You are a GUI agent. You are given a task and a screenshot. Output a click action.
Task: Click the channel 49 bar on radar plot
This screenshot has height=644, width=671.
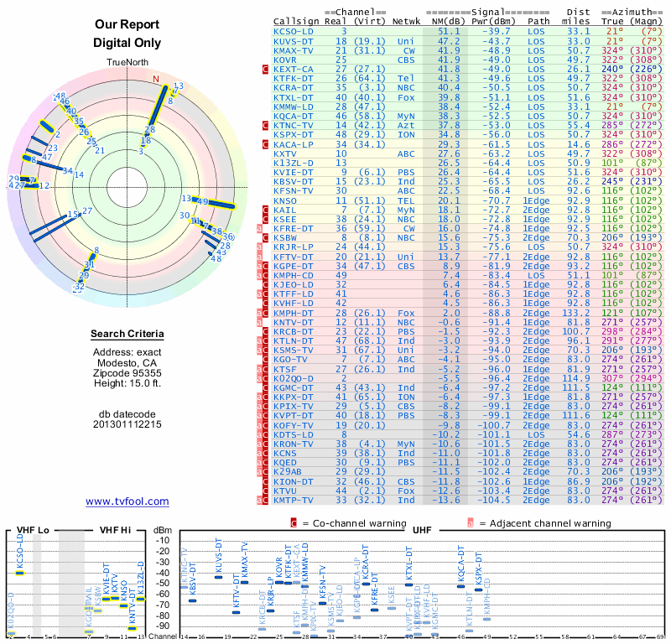click(214, 203)
